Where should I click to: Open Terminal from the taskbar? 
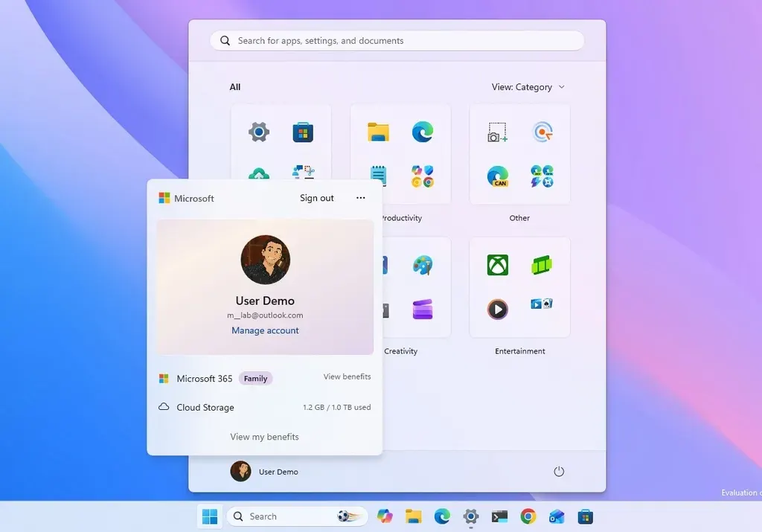coord(499,516)
